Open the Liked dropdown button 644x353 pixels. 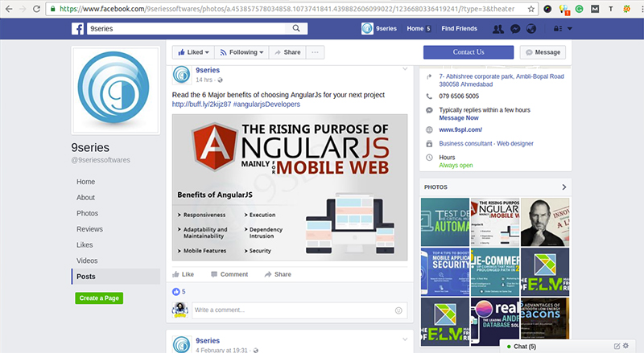tap(192, 52)
